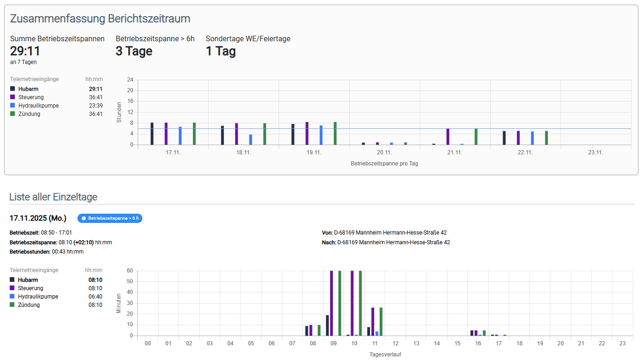
Task: Click the '3 Tage' summary value
Action: click(x=134, y=51)
